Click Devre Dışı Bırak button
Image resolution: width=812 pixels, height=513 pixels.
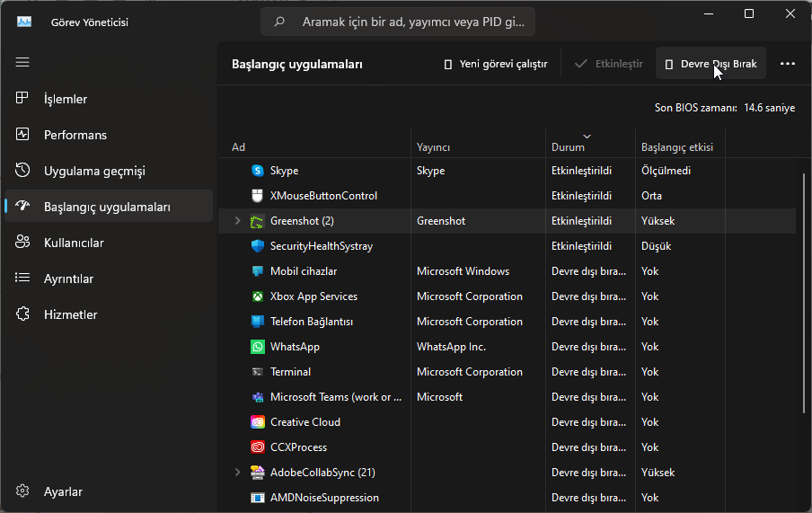710,64
